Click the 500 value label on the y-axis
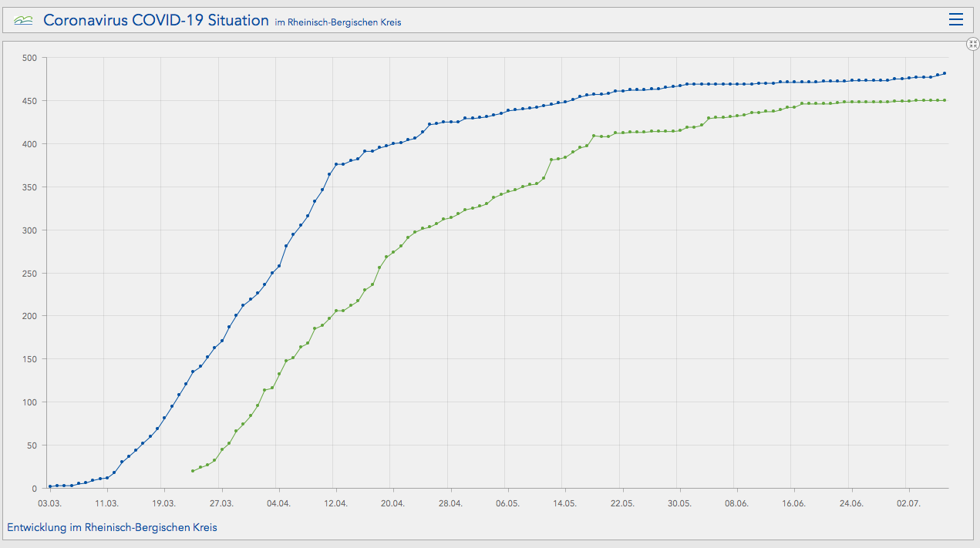Image resolution: width=980 pixels, height=548 pixels. (x=29, y=58)
